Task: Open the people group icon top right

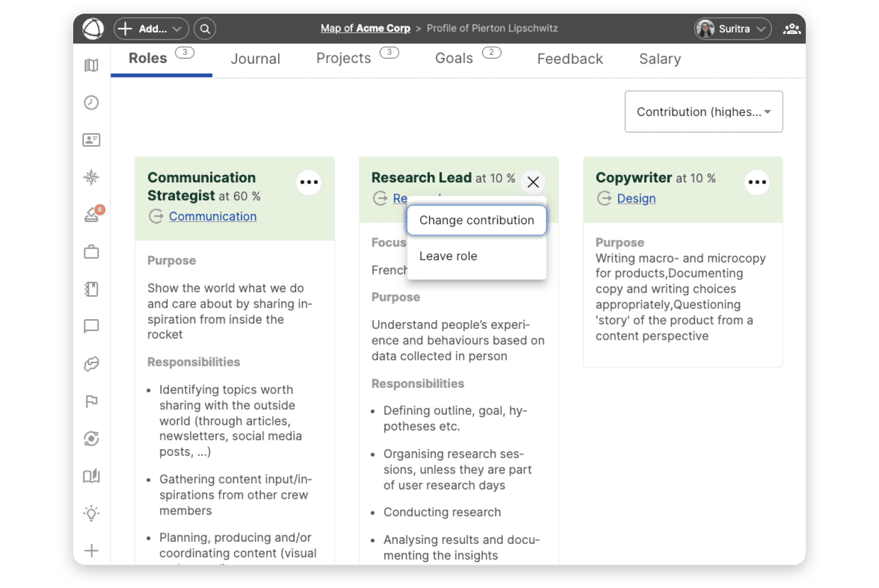Action: 791,29
